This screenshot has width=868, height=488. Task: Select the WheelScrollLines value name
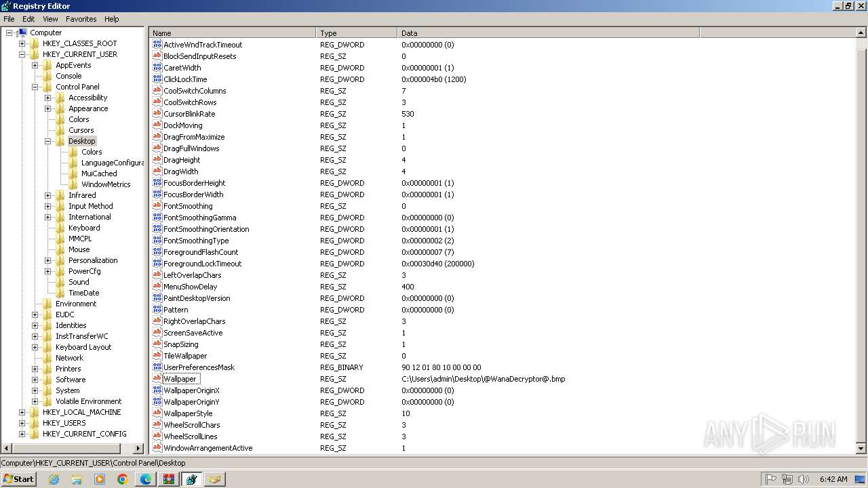pos(190,436)
